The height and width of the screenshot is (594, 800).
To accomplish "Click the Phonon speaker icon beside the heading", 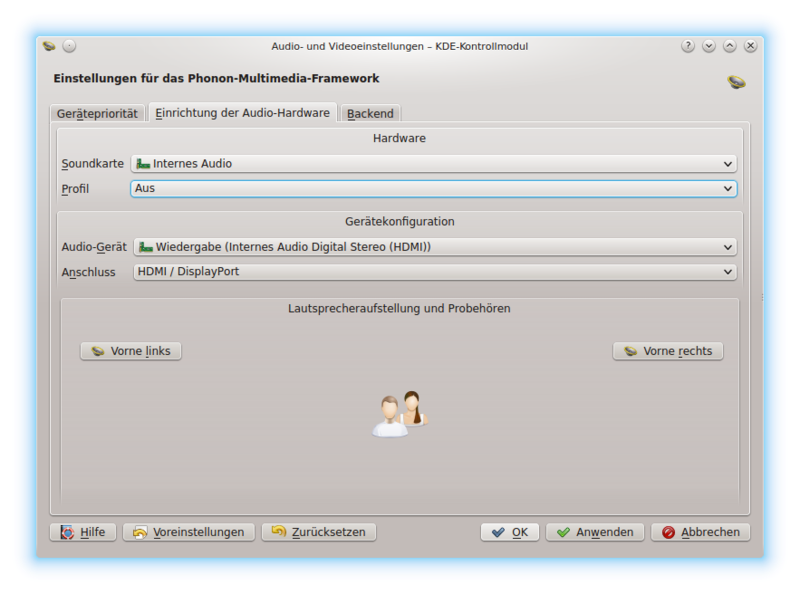I will [x=737, y=80].
